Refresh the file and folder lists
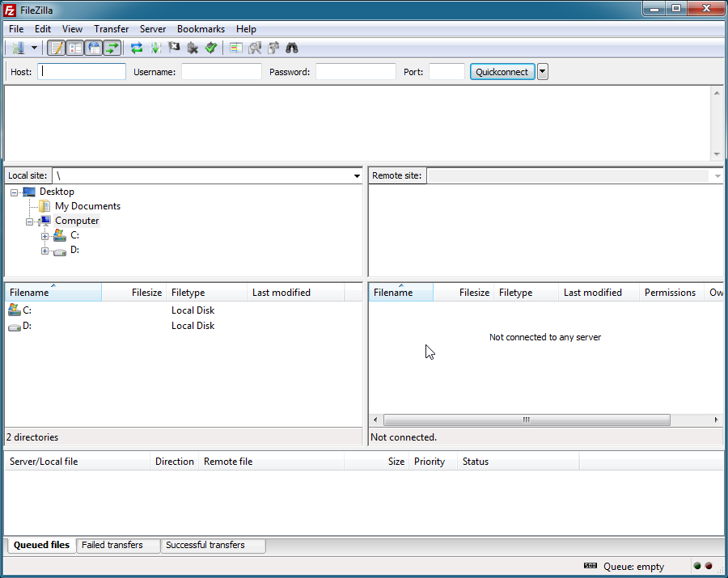The width and height of the screenshot is (728, 578). coord(137,48)
